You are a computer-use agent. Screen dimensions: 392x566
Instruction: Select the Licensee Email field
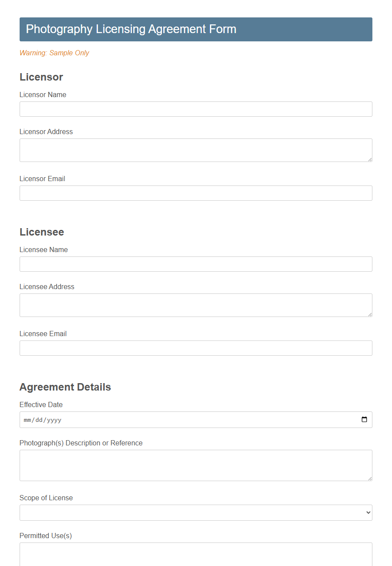(196, 348)
